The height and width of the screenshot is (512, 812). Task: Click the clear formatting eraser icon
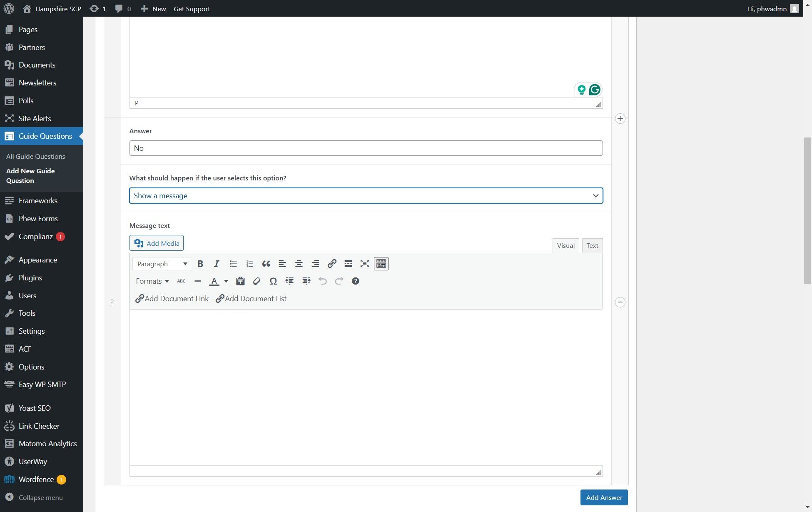[x=257, y=281]
